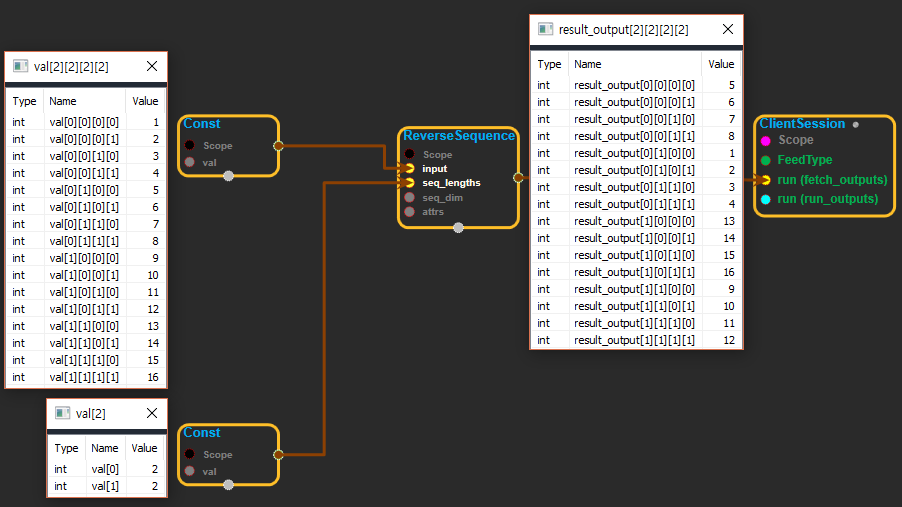Click ClientSession run (fetch_outputs) port
Viewport: 902px width, 507px height.
coord(765,180)
